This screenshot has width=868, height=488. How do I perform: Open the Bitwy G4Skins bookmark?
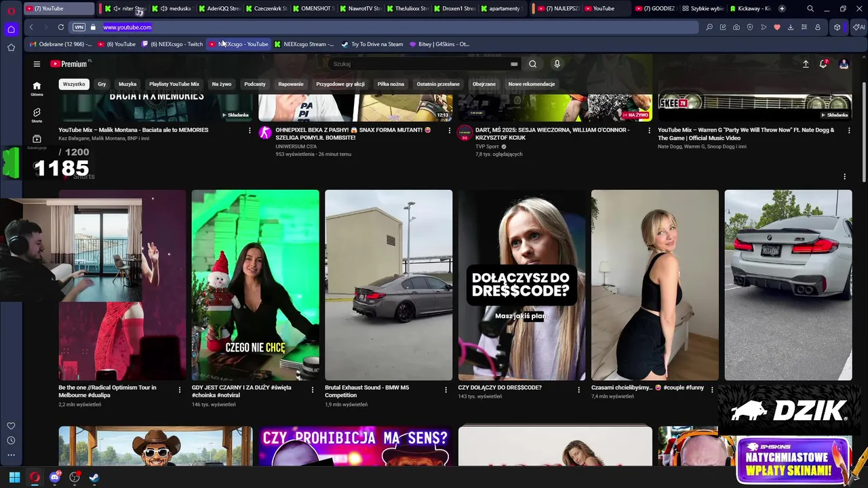439,44
